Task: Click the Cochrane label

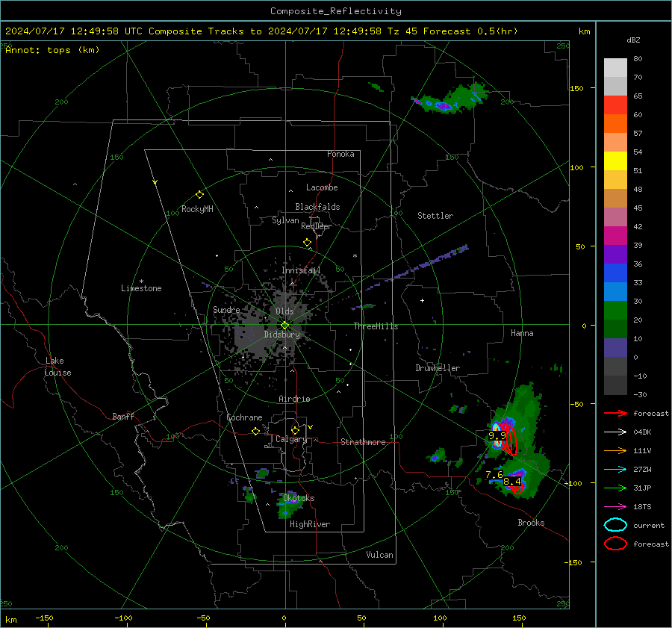Action: pos(244,417)
